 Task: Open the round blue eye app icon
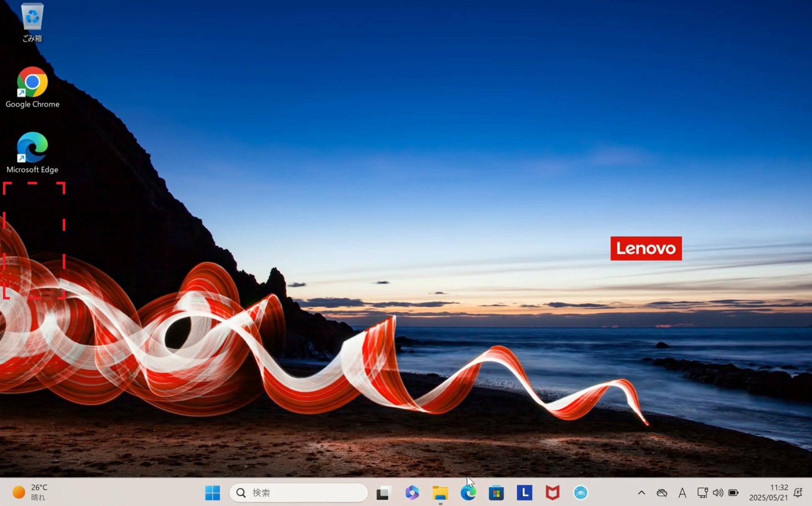(581, 492)
